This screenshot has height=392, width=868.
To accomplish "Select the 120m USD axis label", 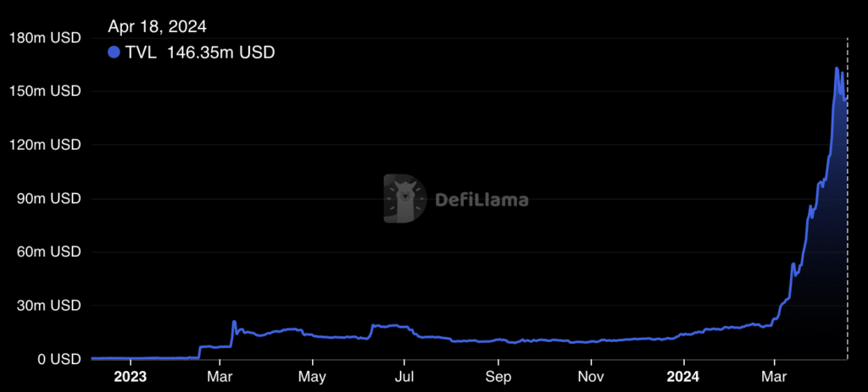I will point(45,145).
